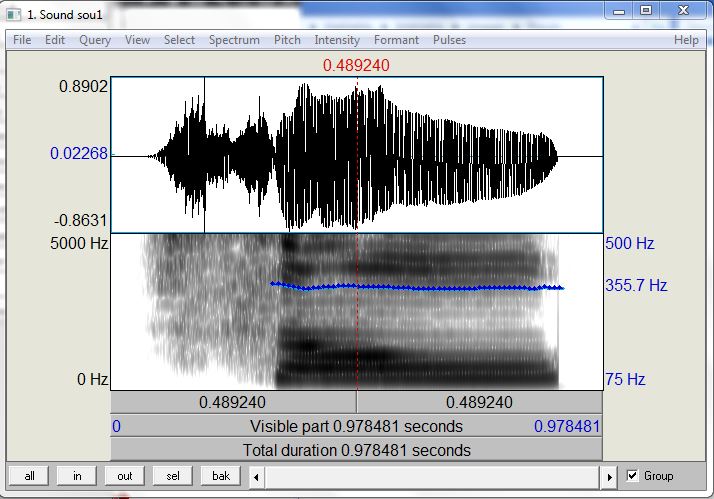Click the '1. Sound sou1' window title
Viewport: 714px width, 499px height.
[65, 15]
